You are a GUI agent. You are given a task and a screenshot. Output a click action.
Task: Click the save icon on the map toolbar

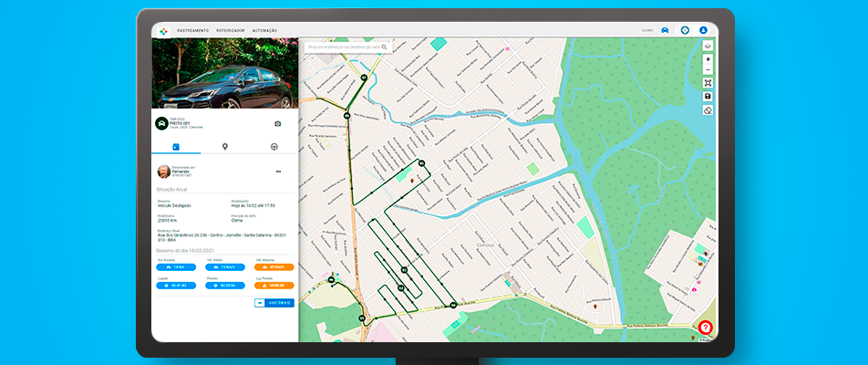[708, 96]
